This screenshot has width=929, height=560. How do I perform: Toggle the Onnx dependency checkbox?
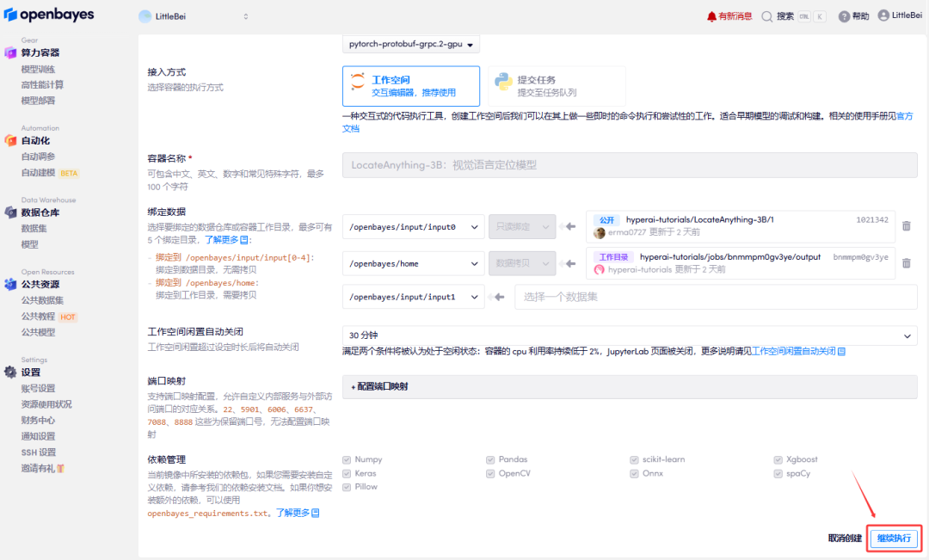click(634, 473)
